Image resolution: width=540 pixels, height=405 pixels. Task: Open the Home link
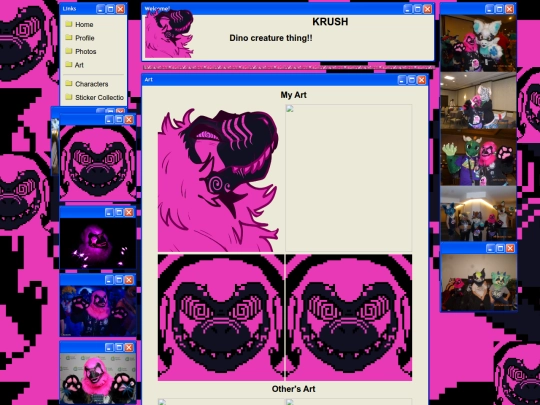tap(84, 24)
